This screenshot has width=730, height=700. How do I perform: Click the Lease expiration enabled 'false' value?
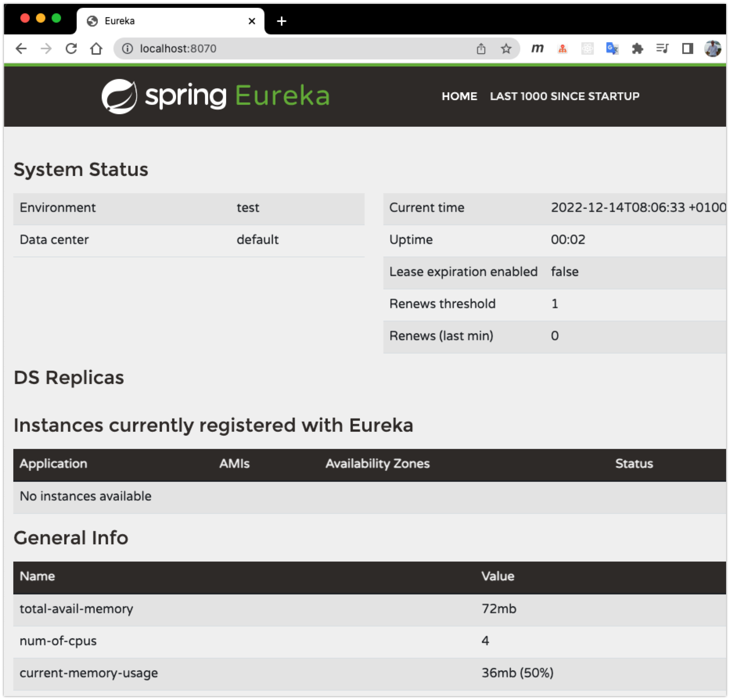[x=565, y=272]
